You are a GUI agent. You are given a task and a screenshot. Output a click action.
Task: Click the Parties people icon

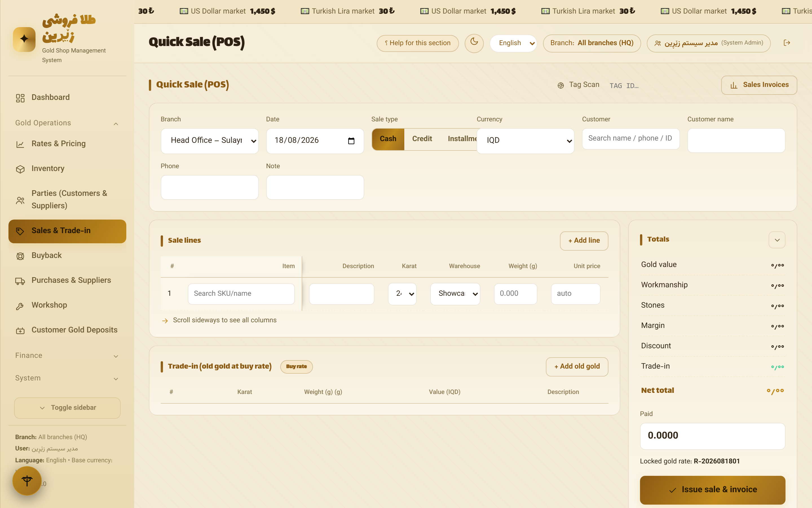20,201
